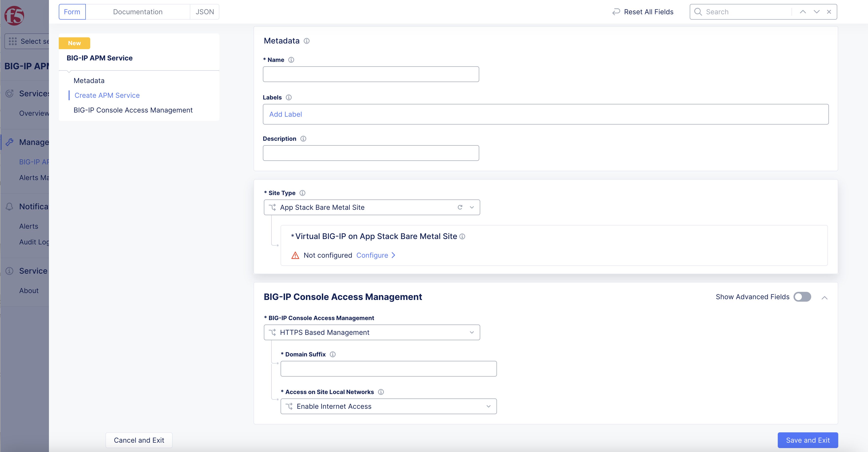Click the Manage wrench icon in sidebar

tap(9, 142)
